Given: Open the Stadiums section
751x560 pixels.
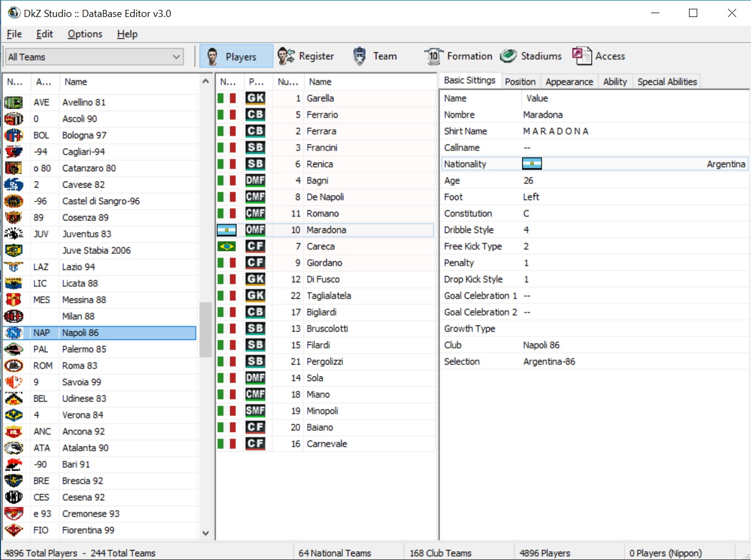Looking at the screenshot, I should pyautogui.click(x=531, y=56).
